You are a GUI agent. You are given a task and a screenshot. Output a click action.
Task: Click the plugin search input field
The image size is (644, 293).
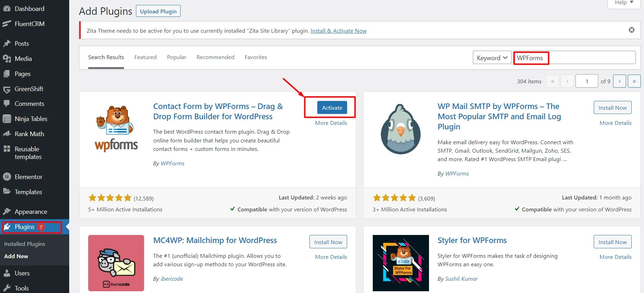tap(574, 58)
